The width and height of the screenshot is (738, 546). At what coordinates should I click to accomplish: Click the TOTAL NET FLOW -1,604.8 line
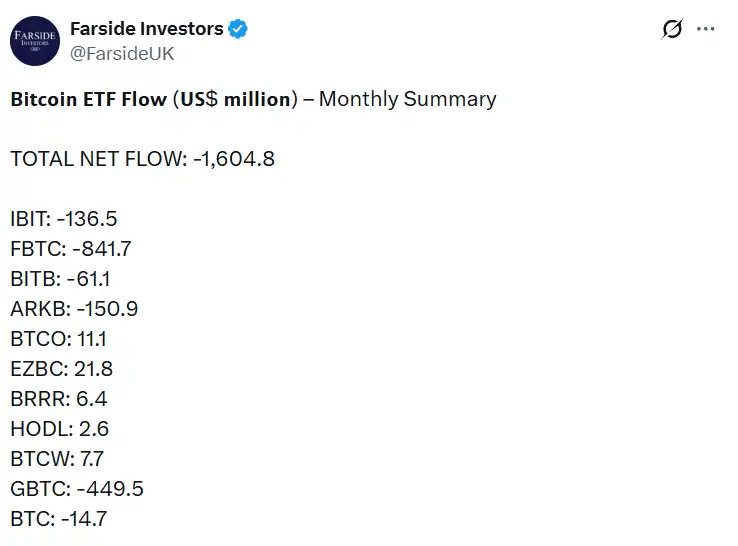142,159
